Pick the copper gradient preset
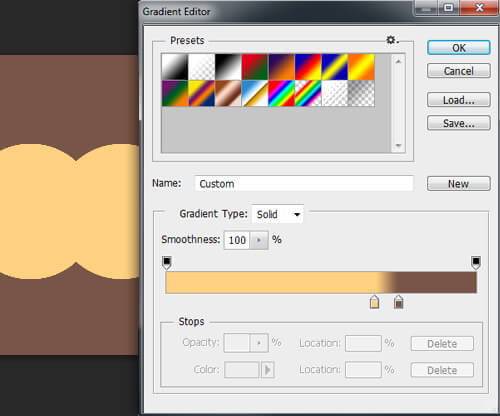This screenshot has width=500, height=416. point(228,93)
